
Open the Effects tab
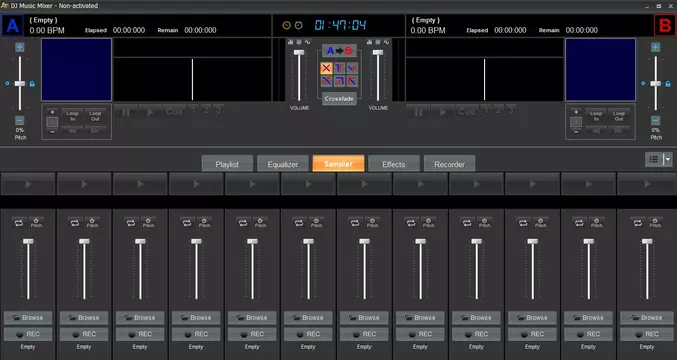pyautogui.click(x=394, y=164)
